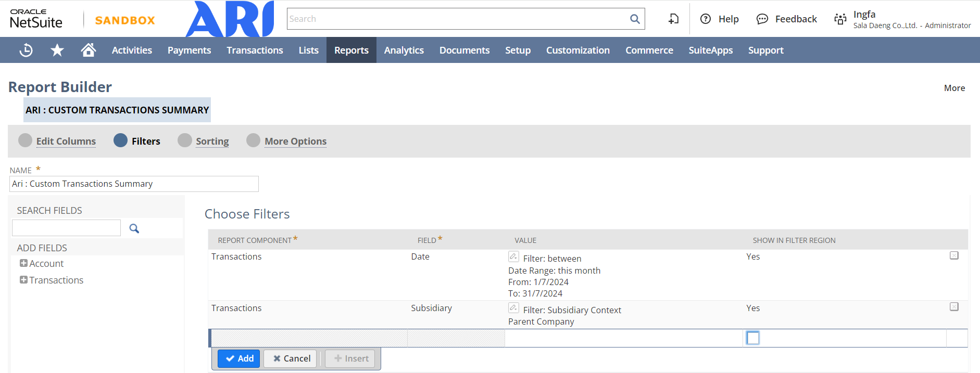The width and height of the screenshot is (980, 373).
Task: Click the Search Fields text box
Action: pyautogui.click(x=66, y=228)
